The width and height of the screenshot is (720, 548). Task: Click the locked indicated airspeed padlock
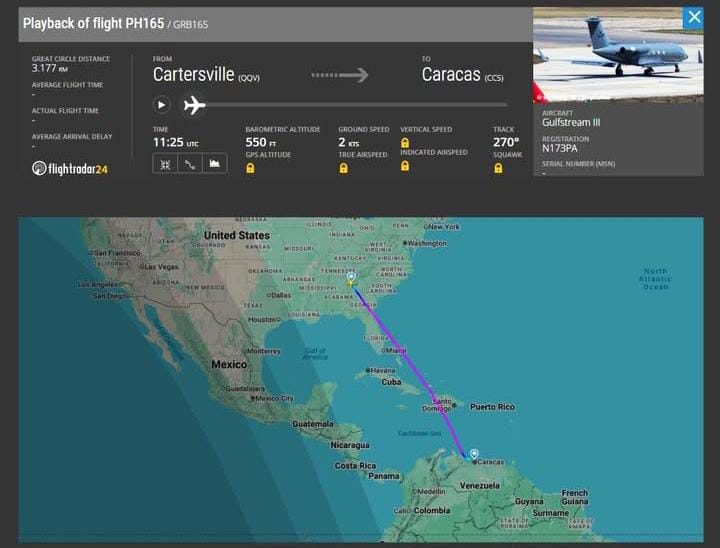pyautogui.click(x=405, y=166)
